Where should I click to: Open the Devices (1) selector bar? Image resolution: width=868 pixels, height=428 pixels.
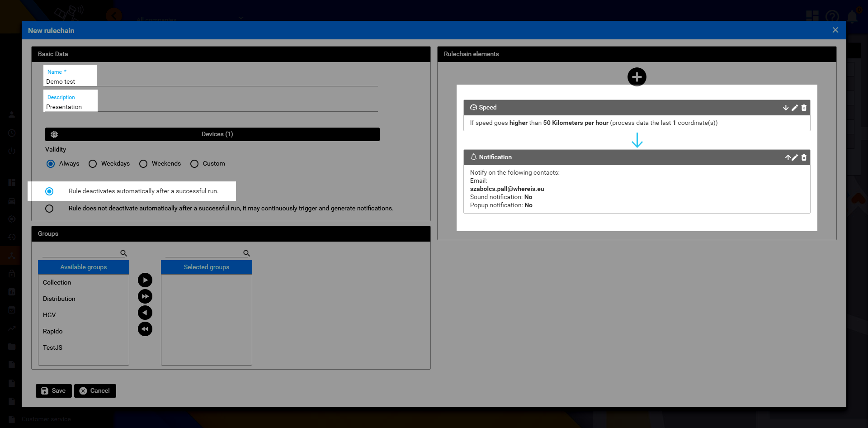click(212, 134)
